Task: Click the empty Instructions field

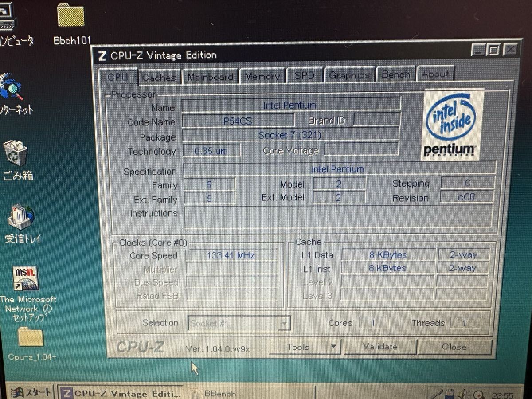Action: click(338, 216)
